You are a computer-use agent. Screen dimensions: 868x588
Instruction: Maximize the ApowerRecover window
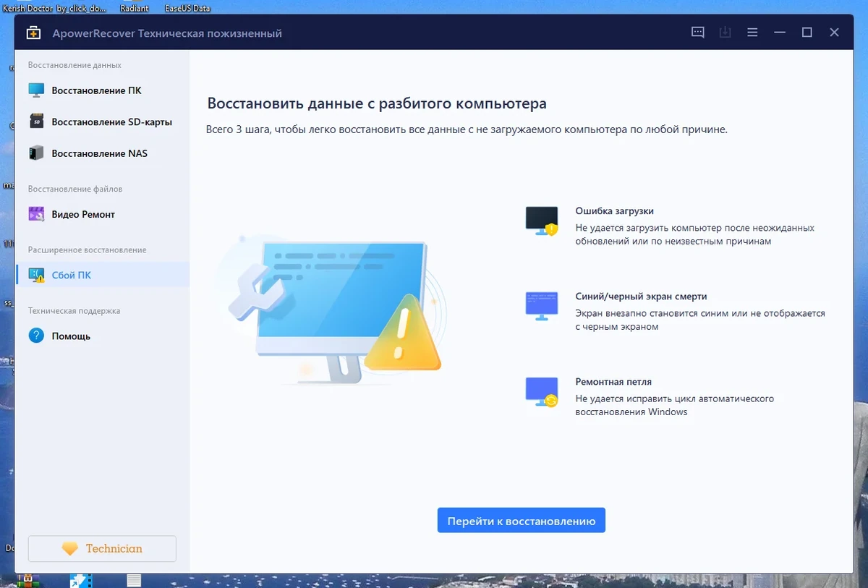coord(807,33)
